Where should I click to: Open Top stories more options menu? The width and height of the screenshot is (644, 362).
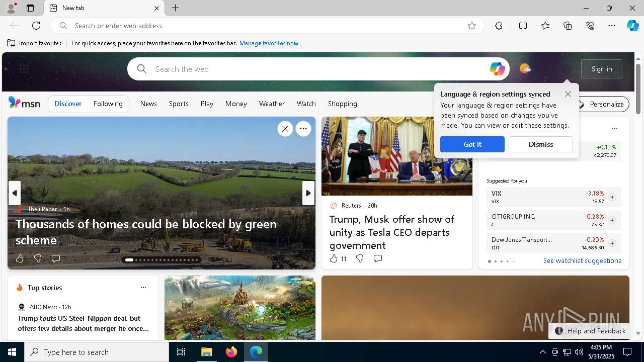coord(143,288)
